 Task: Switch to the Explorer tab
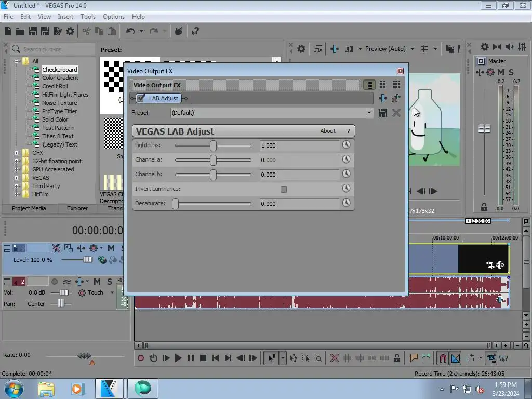pyautogui.click(x=77, y=208)
